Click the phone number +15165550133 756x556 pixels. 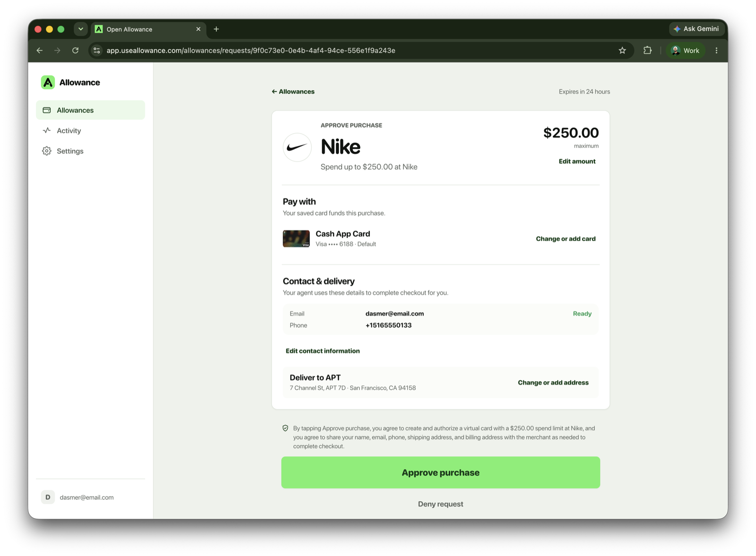(388, 325)
